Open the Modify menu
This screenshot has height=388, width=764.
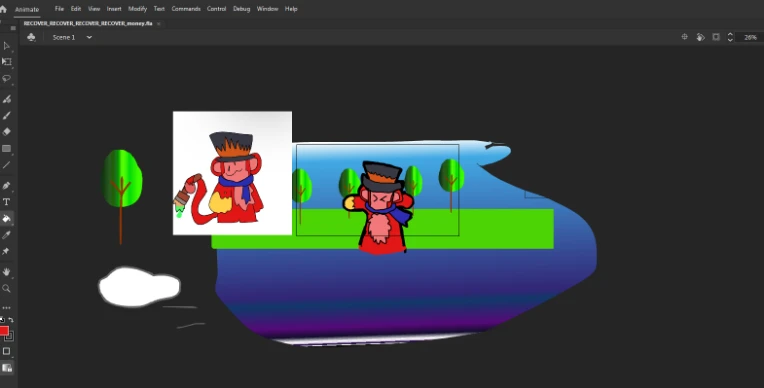click(137, 9)
